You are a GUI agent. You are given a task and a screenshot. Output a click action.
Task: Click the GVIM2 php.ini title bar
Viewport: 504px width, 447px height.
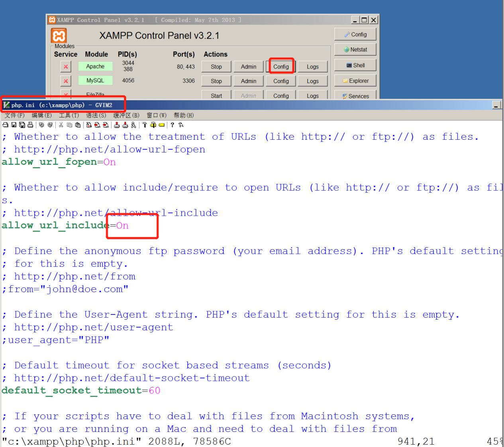251,105
